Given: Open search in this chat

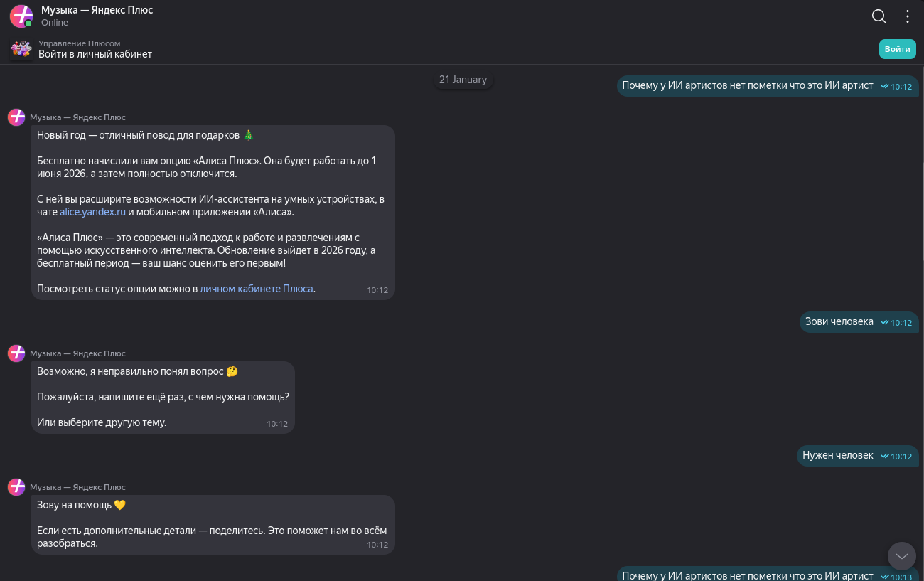Looking at the screenshot, I should pos(879,16).
